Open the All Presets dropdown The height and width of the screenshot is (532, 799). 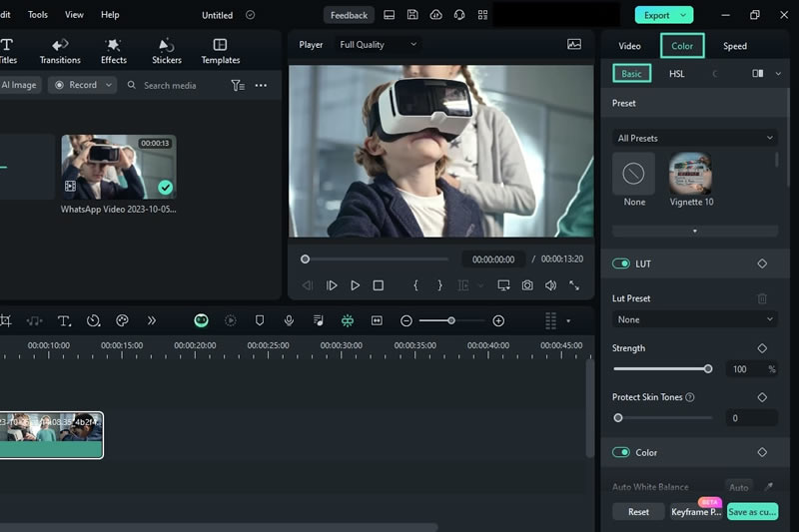pos(695,138)
